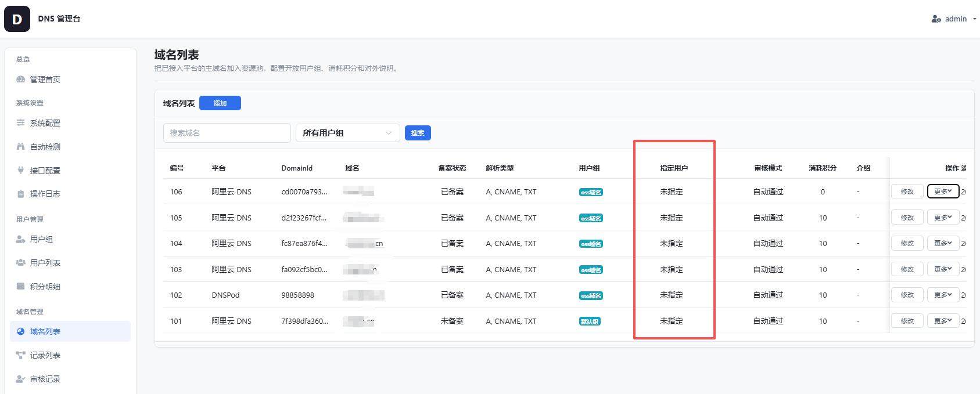Click the 消耗积分 column header
The width and height of the screenshot is (980, 394).
coord(823,168)
